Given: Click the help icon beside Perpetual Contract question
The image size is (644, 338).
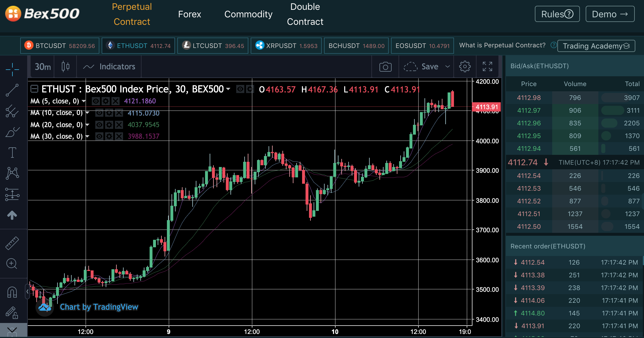Looking at the screenshot, I should point(553,45).
